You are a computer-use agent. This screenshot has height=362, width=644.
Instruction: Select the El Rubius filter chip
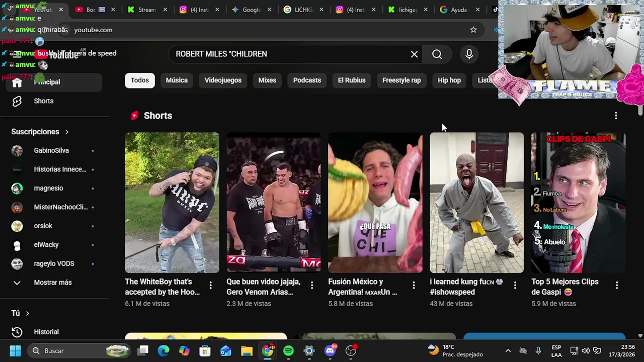click(x=352, y=80)
